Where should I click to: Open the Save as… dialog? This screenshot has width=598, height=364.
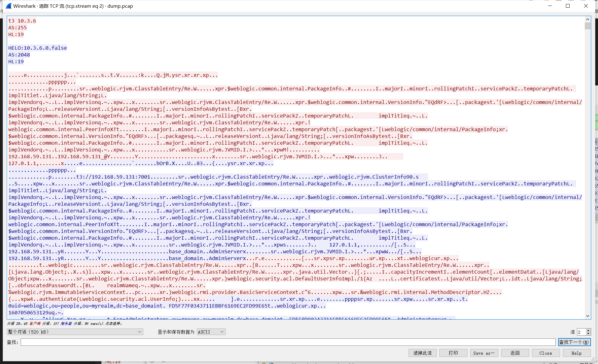pos(484,353)
